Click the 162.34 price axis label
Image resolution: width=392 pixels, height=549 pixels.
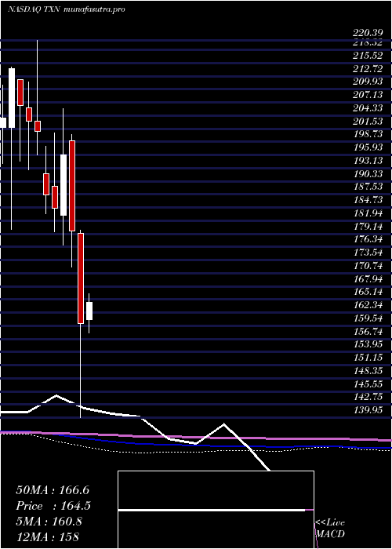(368, 305)
